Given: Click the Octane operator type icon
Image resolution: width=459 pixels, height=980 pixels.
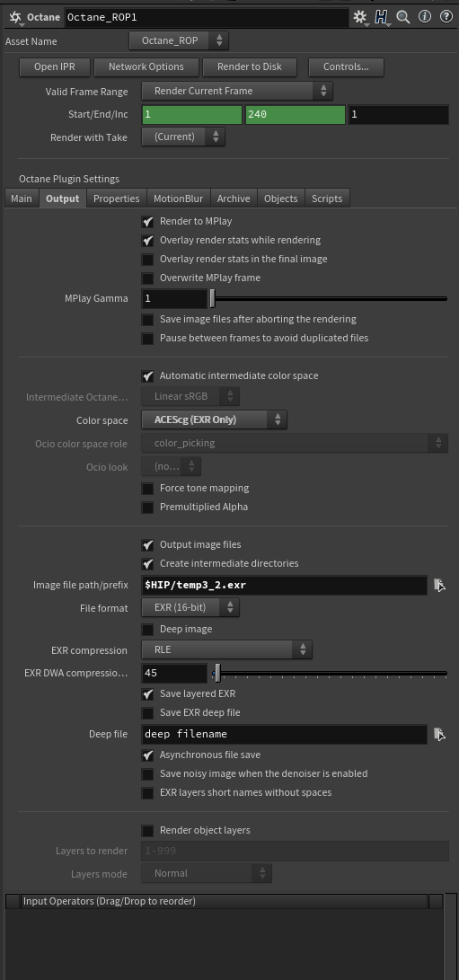Looking at the screenshot, I should [15, 17].
